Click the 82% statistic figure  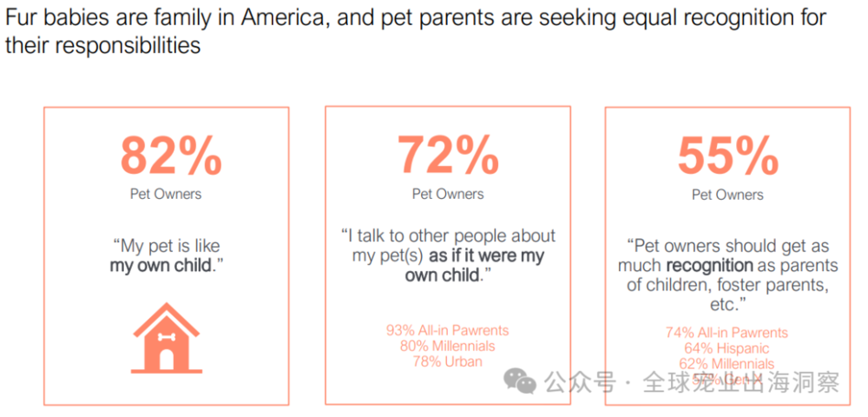click(x=171, y=155)
